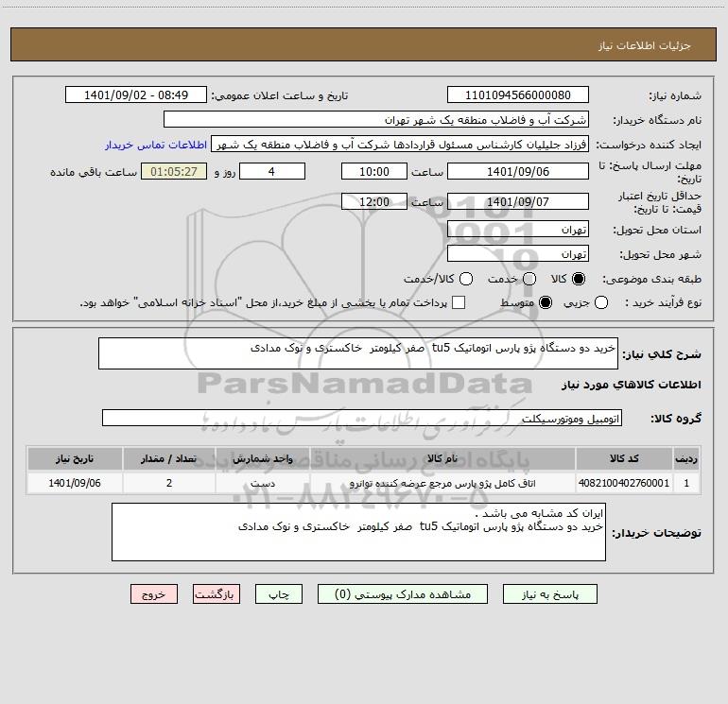The image size is (728, 704).
Task: Click the چاپ print button
Action: point(279,594)
